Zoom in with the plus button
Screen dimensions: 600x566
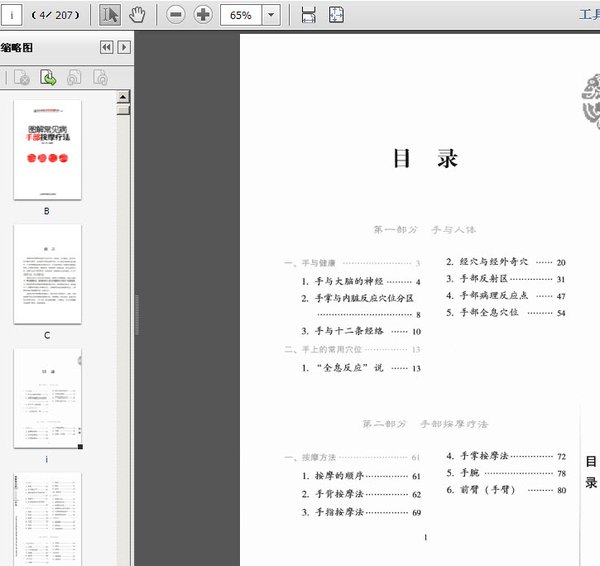(x=203, y=15)
